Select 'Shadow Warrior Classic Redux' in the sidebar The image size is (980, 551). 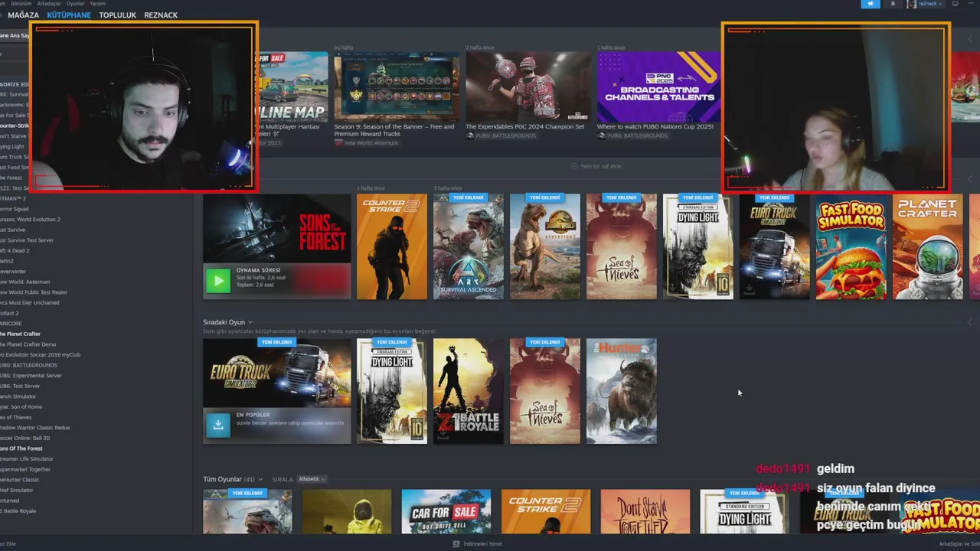[35, 428]
